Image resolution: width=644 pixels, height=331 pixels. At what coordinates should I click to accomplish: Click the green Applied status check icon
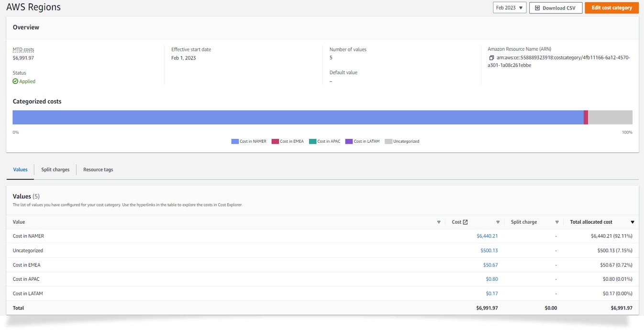pos(15,81)
